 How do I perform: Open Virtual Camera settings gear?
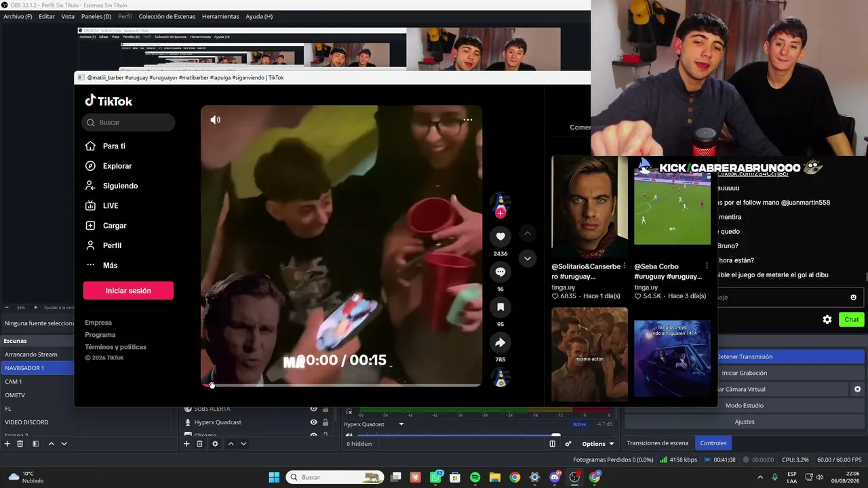[857, 389]
